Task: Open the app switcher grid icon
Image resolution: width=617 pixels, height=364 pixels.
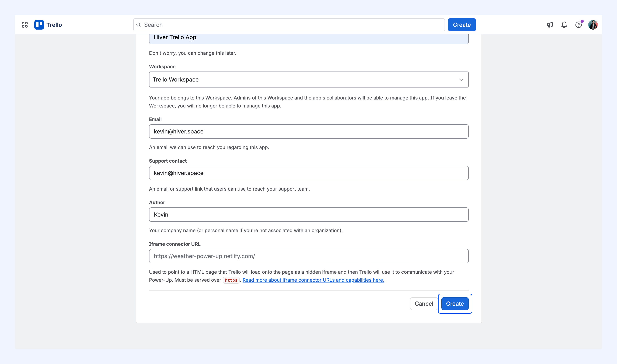Action: [25, 25]
